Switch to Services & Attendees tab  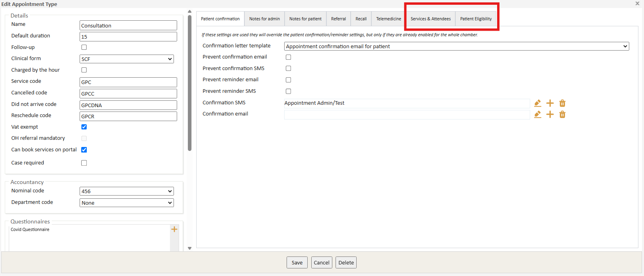[x=430, y=19]
